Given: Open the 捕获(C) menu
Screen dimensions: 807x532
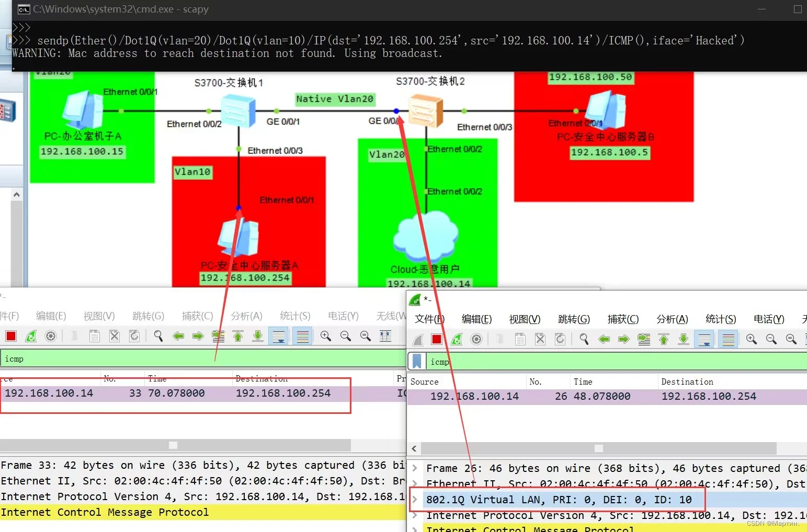Looking at the screenshot, I should pyautogui.click(x=197, y=316).
